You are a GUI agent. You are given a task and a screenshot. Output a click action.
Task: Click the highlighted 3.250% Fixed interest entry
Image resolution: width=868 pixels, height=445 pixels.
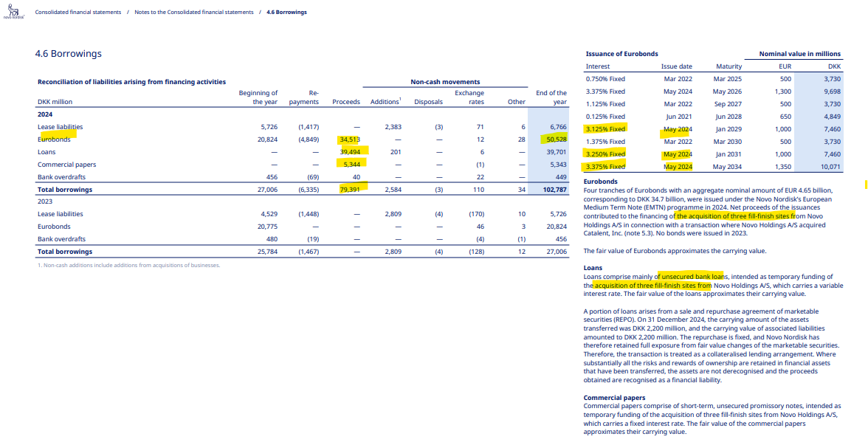click(605, 153)
